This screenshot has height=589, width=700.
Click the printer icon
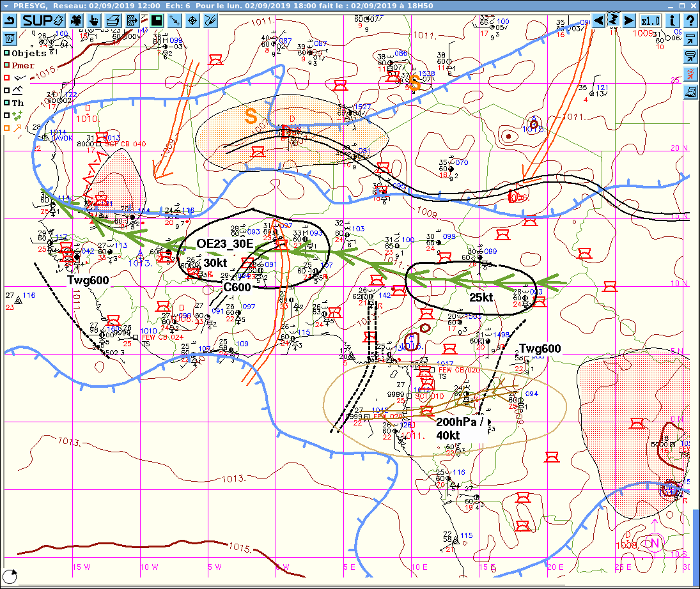point(113,20)
